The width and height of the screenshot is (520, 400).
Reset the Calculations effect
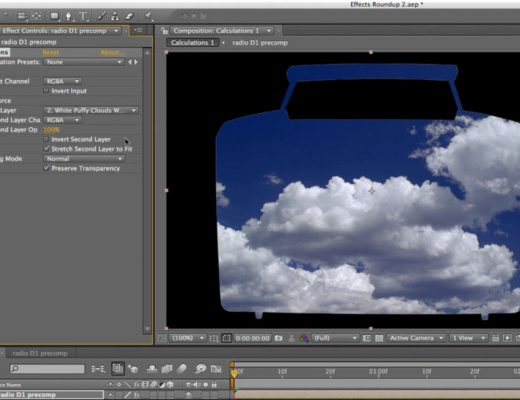[x=51, y=52]
